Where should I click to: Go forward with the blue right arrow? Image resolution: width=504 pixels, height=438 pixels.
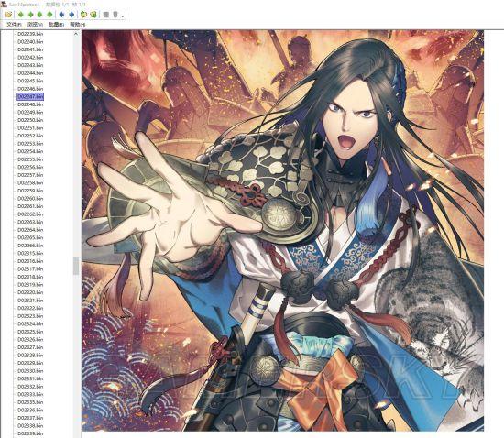tap(71, 15)
